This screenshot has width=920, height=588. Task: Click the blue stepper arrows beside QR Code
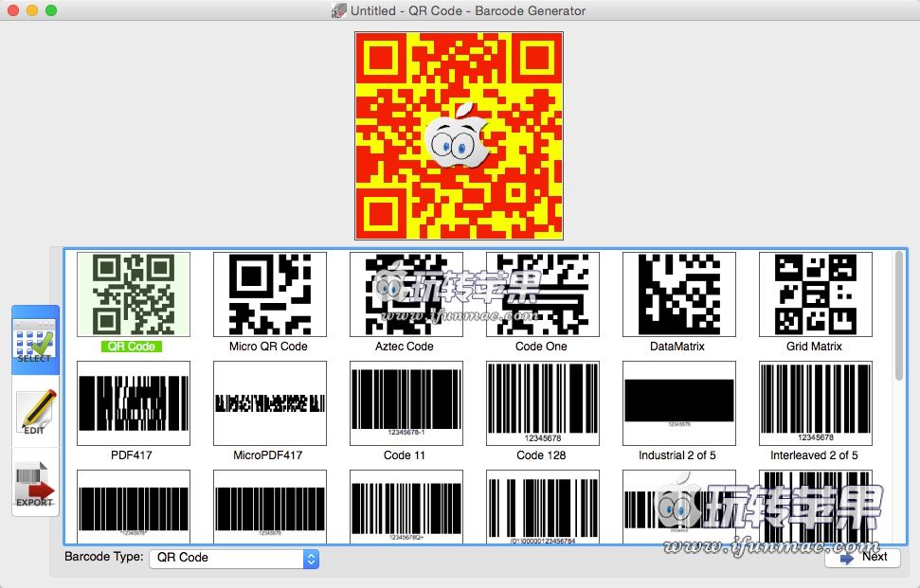(x=310, y=558)
